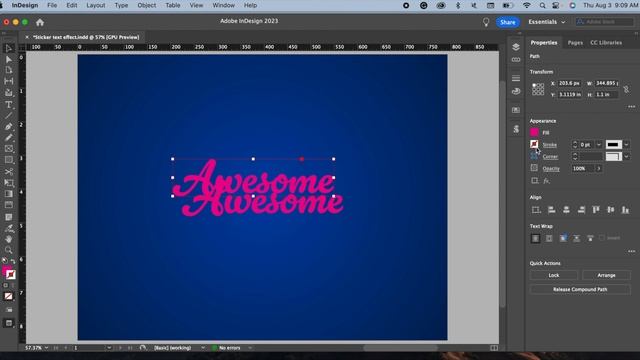Click the Lock quick action
Viewport: 640px width, 360px height.
click(x=553, y=275)
